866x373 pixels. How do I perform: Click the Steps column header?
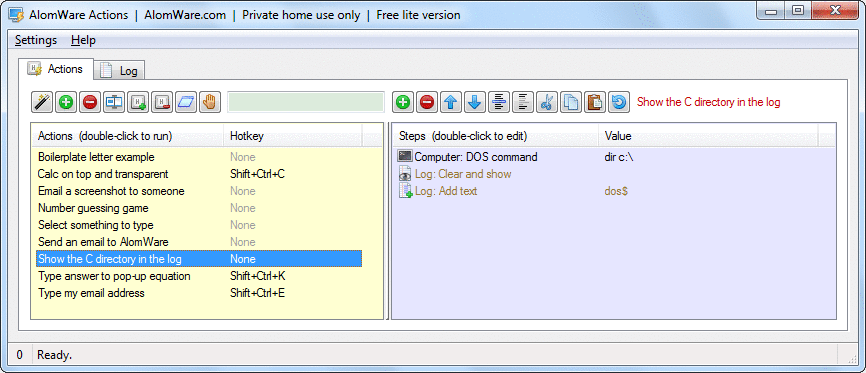(x=495, y=136)
